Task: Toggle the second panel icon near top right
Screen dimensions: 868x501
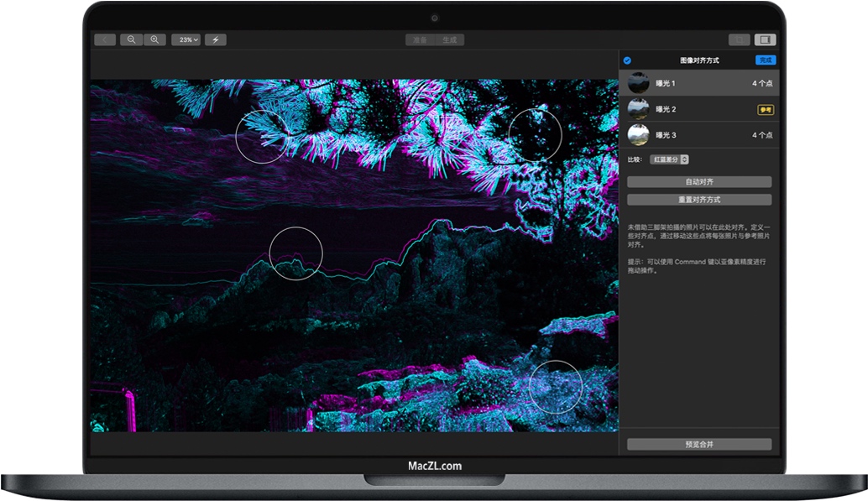Action: [x=739, y=39]
